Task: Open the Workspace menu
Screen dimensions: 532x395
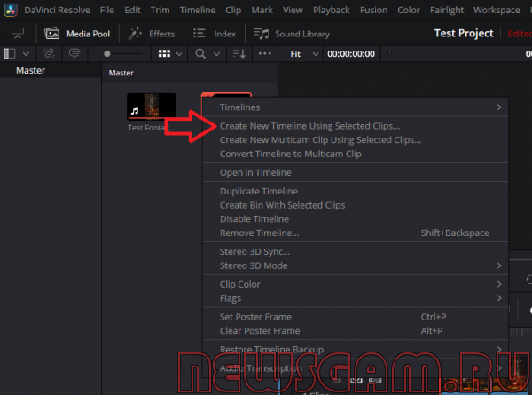Action: tap(497, 10)
